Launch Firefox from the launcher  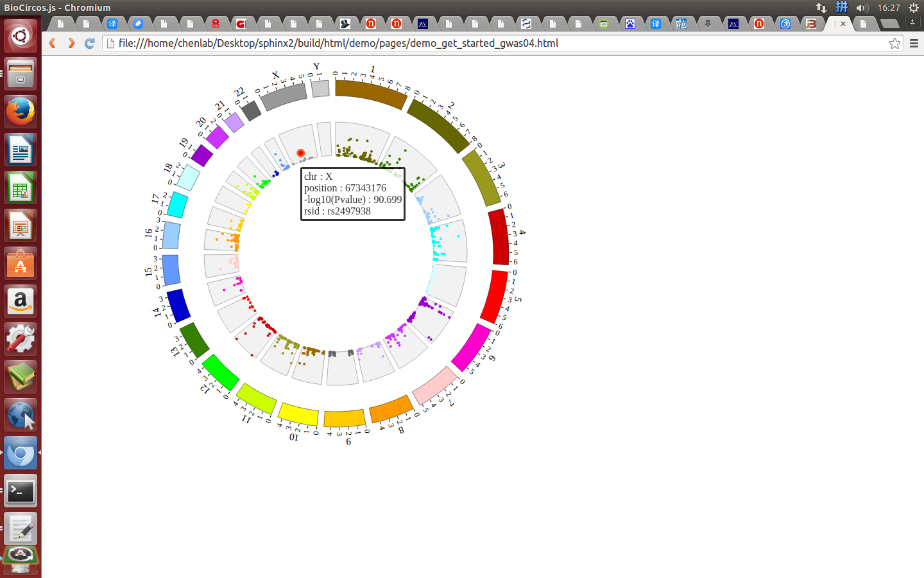(x=21, y=111)
